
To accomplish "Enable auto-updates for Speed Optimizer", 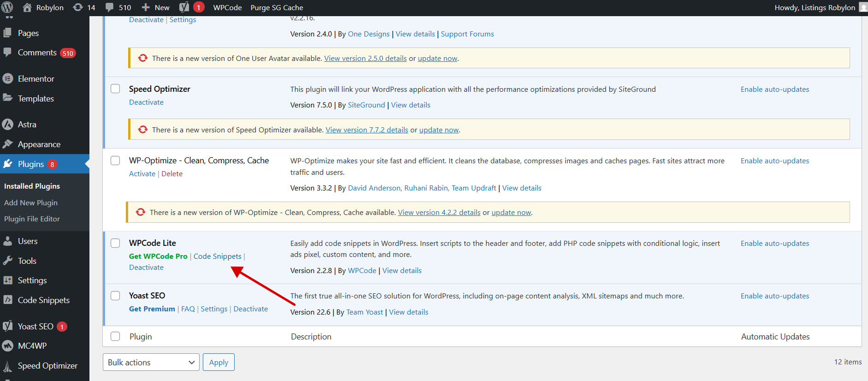I will point(775,89).
